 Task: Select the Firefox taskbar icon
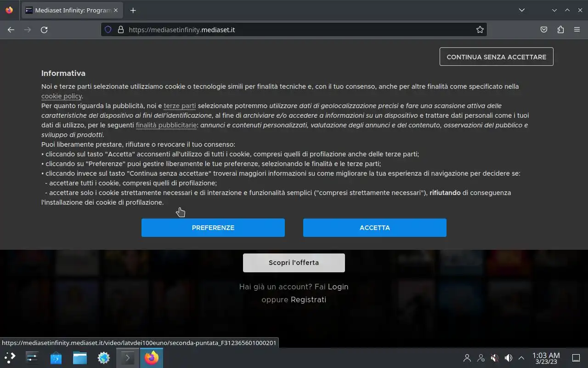[x=152, y=357]
